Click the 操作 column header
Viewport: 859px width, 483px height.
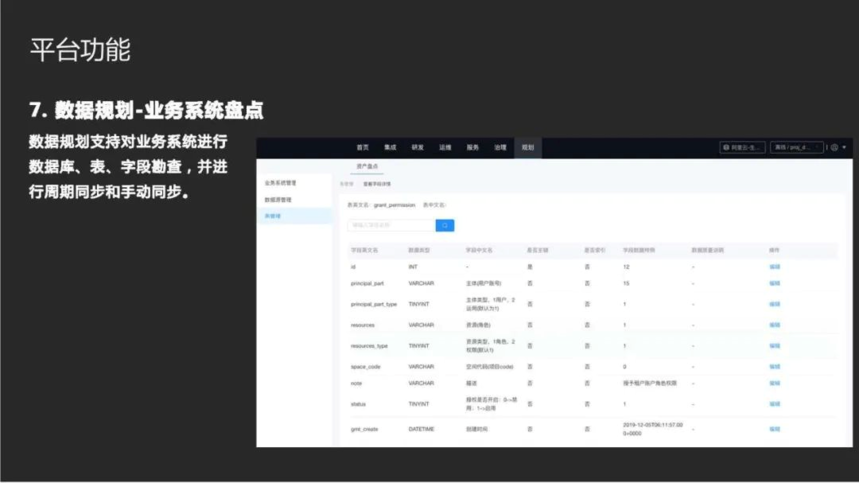[x=774, y=250]
